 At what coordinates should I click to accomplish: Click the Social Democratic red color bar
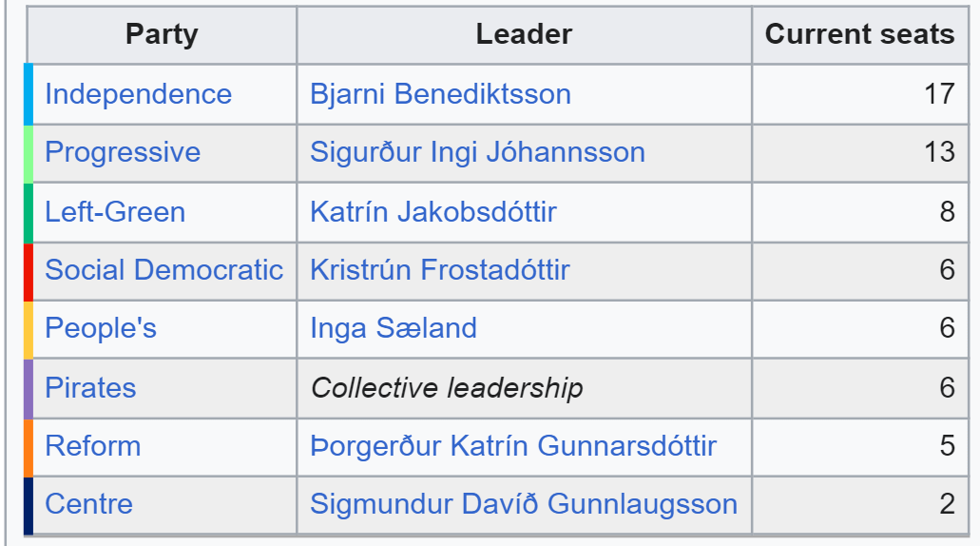click(x=29, y=271)
